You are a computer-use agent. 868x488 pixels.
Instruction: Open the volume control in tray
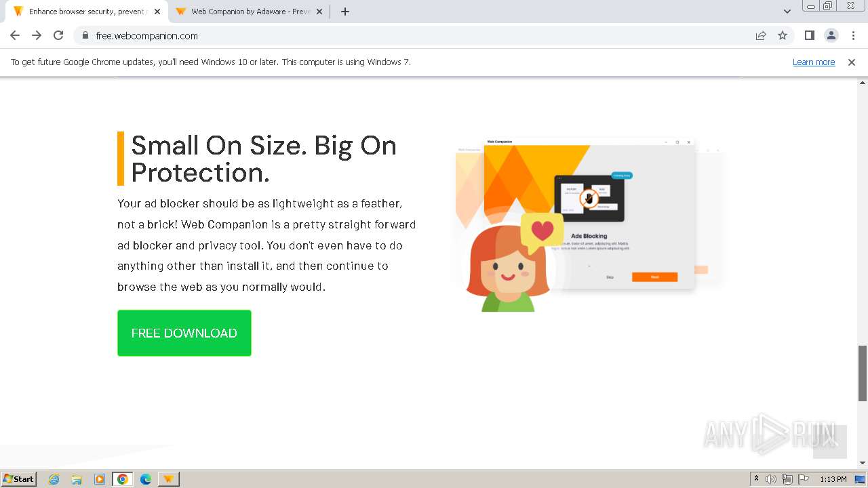point(771,479)
